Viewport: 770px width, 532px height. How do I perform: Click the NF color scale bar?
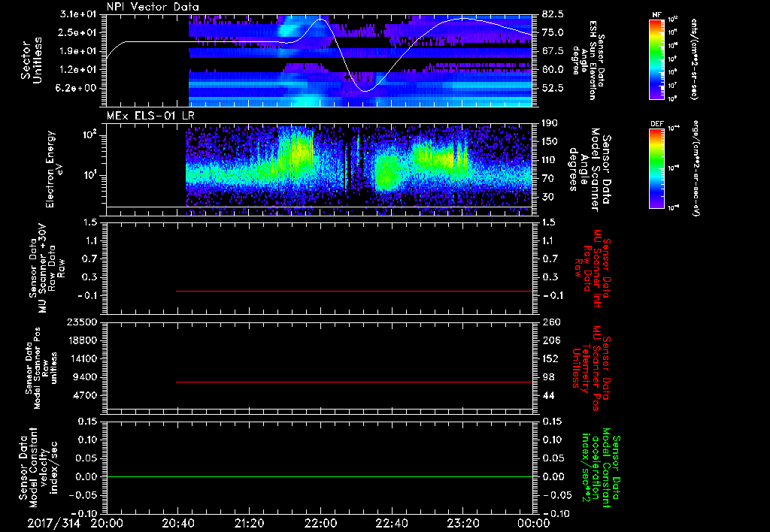(656, 59)
